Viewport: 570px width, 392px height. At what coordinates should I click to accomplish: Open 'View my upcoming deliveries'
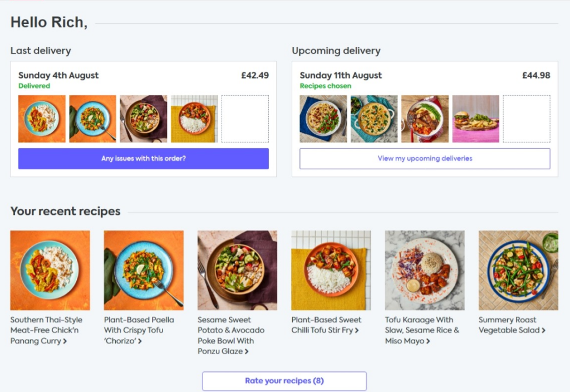(424, 158)
